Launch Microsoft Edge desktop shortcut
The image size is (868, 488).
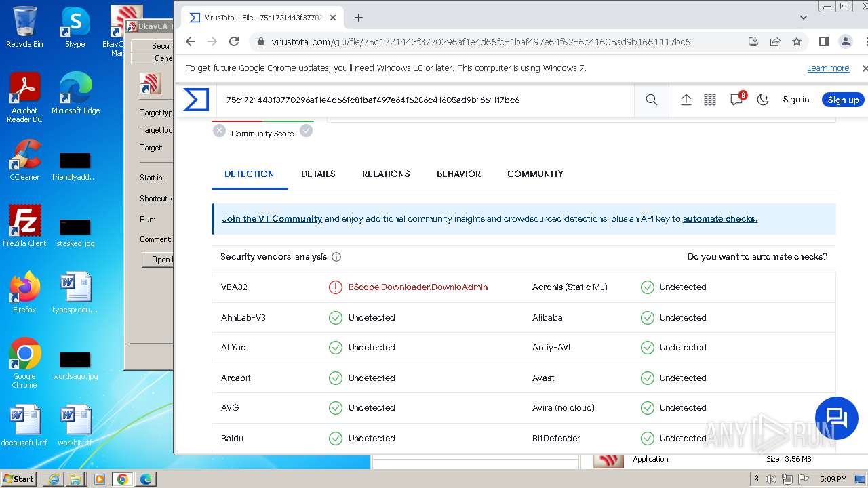click(75, 94)
